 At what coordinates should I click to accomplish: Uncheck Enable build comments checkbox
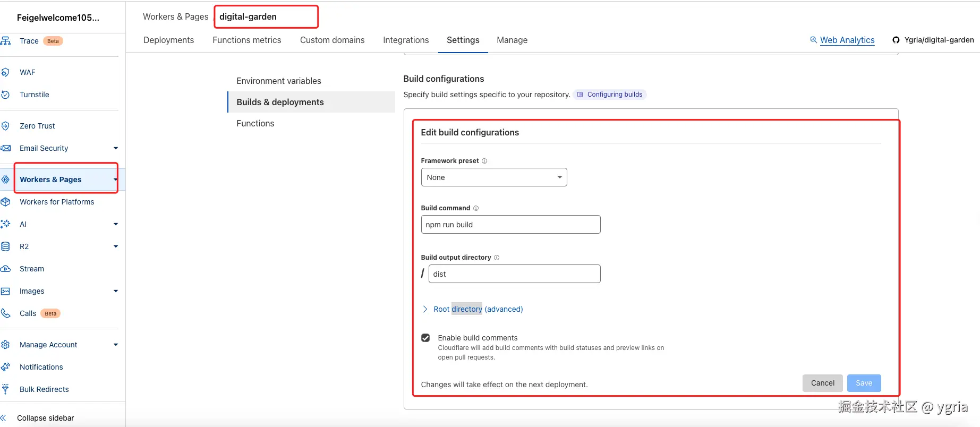(x=425, y=338)
